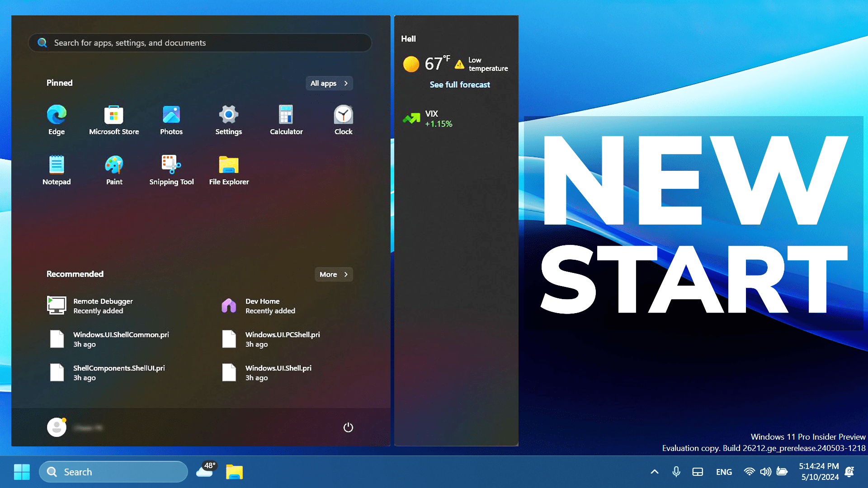Expand the All apps list

point(329,83)
